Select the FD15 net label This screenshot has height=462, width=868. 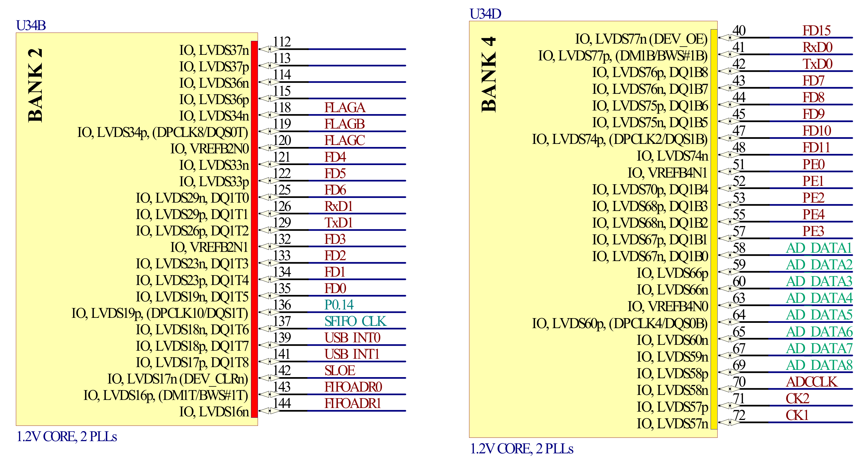pos(816,31)
